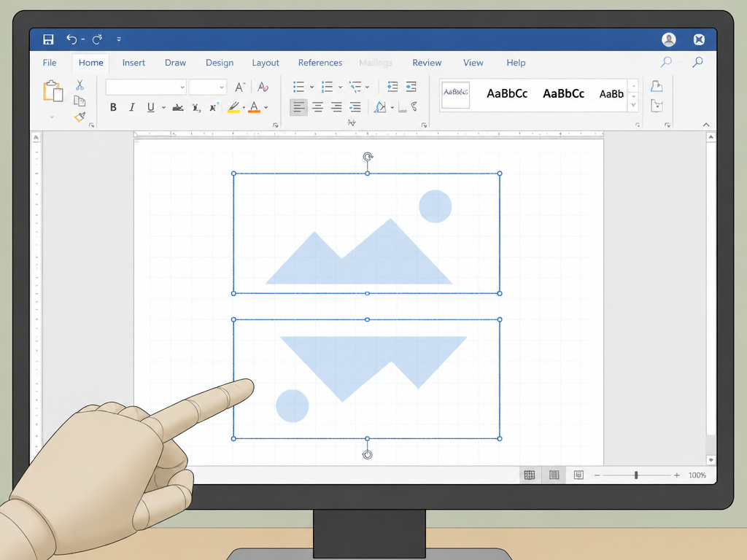Screen dimensions: 747x560
Task: Click the Bullets list icon
Action: pyautogui.click(x=298, y=87)
